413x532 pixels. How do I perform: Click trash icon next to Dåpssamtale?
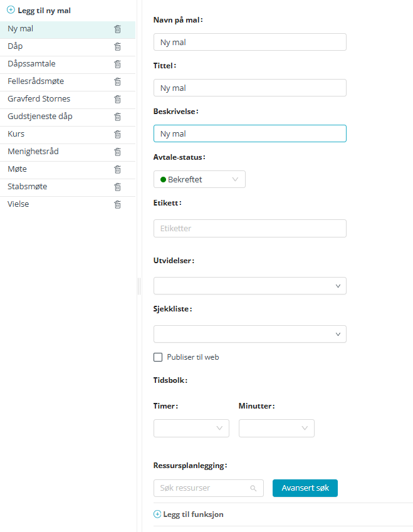117,64
